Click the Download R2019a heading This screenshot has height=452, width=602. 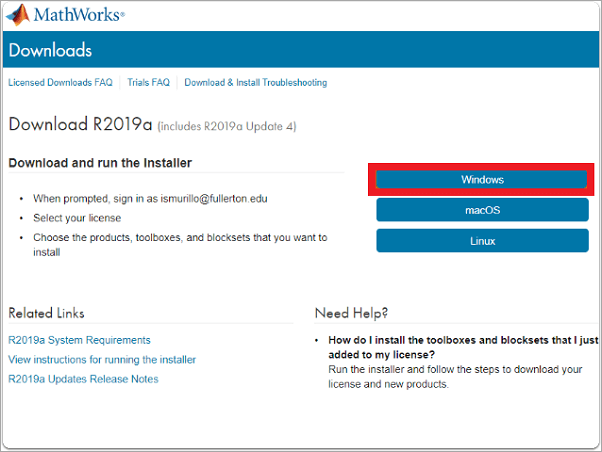pyautogui.click(x=80, y=125)
